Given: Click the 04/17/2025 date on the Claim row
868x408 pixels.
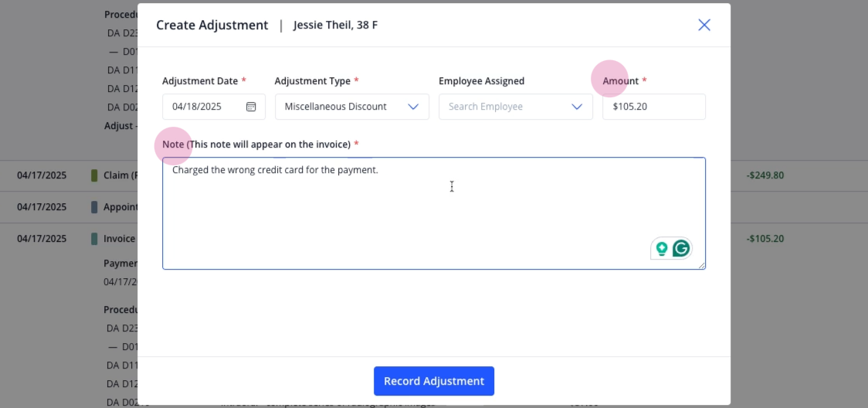Looking at the screenshot, I should [x=42, y=175].
